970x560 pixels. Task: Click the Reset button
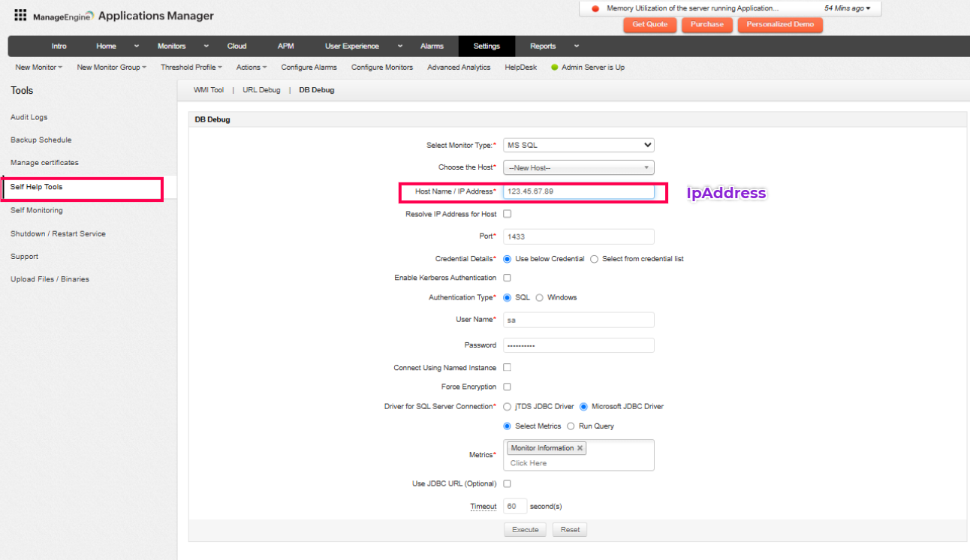570,530
